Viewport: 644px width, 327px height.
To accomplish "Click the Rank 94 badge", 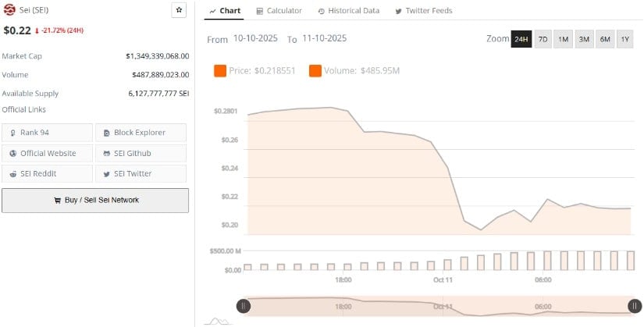I will pyautogui.click(x=47, y=133).
